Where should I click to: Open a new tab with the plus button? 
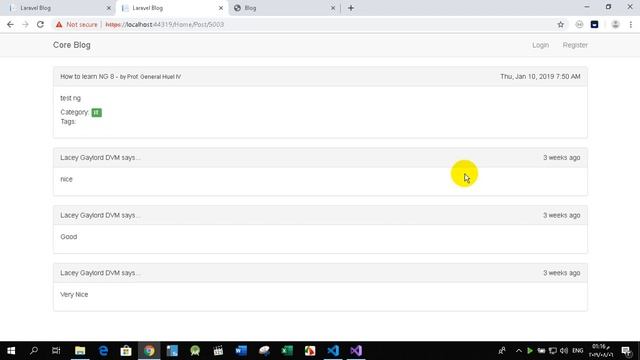click(351, 8)
